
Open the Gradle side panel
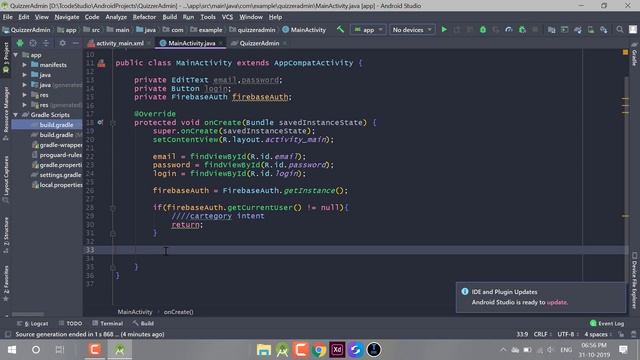coord(634,55)
